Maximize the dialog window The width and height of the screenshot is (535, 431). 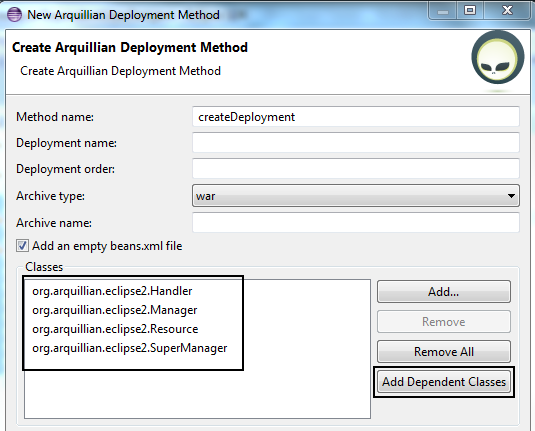point(470,11)
